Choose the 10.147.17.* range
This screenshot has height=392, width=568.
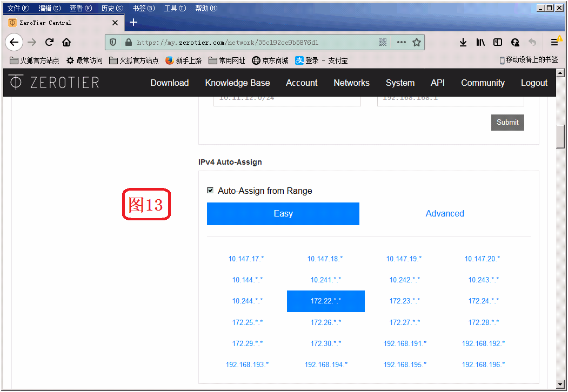click(x=246, y=259)
